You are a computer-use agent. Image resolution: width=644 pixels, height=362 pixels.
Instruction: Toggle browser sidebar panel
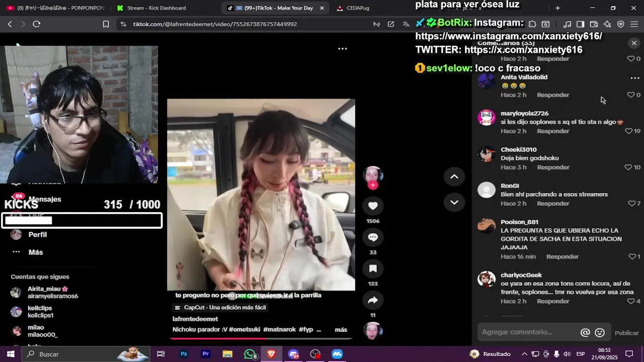tap(580, 24)
